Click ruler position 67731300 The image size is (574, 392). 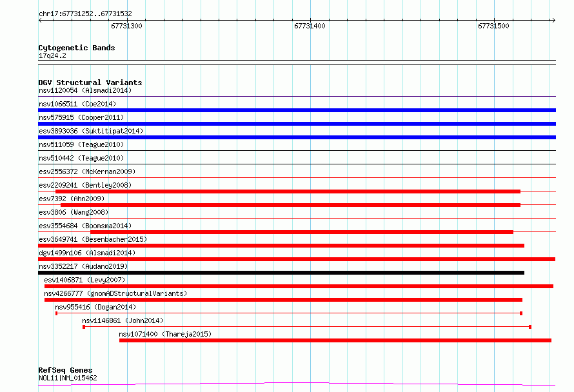(126, 26)
